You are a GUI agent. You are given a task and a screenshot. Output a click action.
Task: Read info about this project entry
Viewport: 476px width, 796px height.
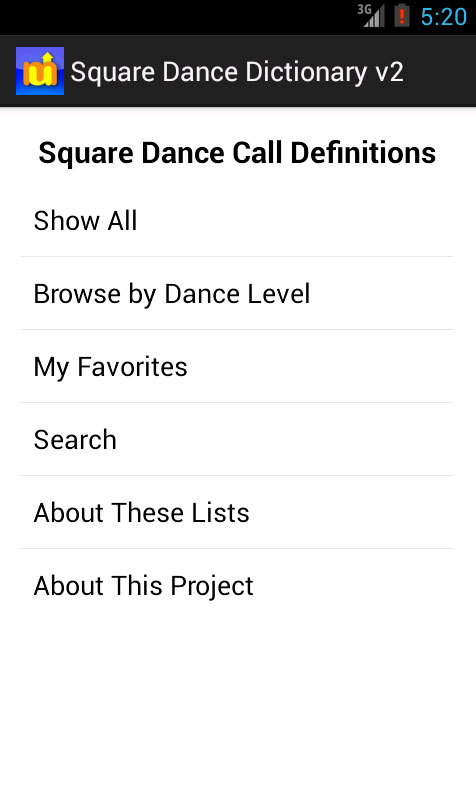[x=237, y=585]
